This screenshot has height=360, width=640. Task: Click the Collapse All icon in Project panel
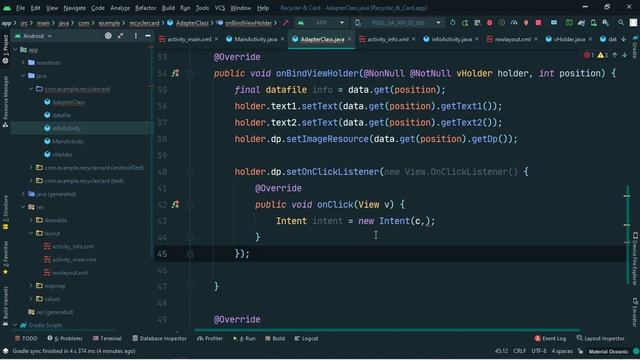tap(120, 36)
